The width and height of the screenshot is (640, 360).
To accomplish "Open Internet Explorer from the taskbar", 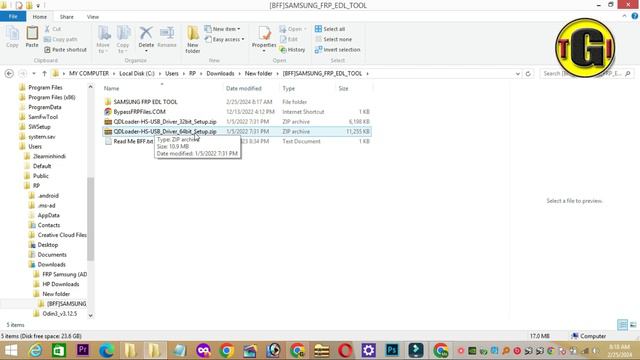I will 36,350.
